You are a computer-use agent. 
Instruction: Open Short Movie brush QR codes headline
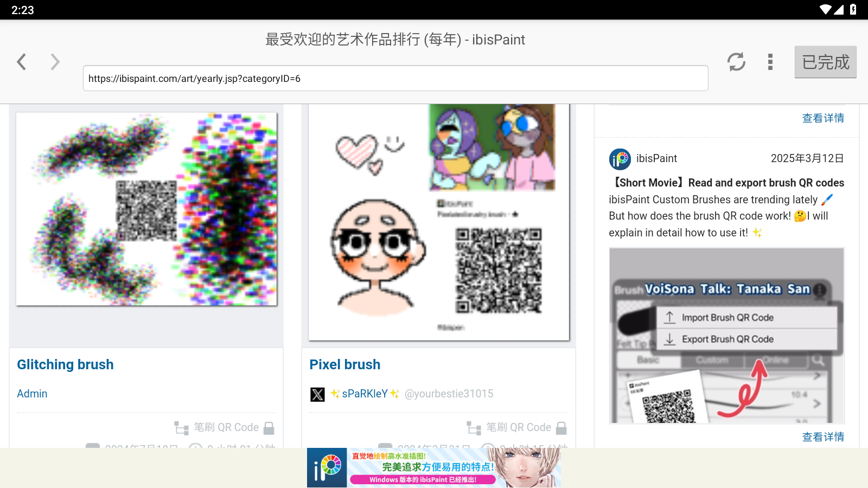tap(727, 183)
